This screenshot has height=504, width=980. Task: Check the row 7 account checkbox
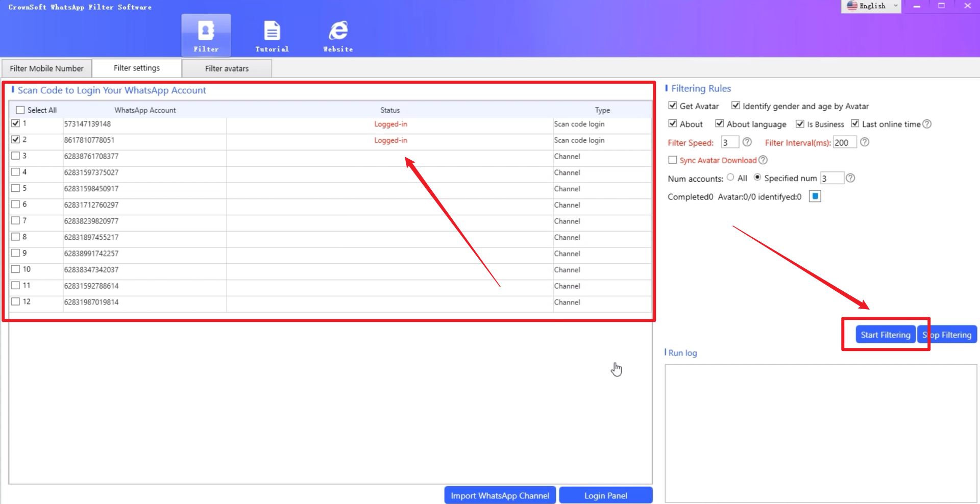15,221
